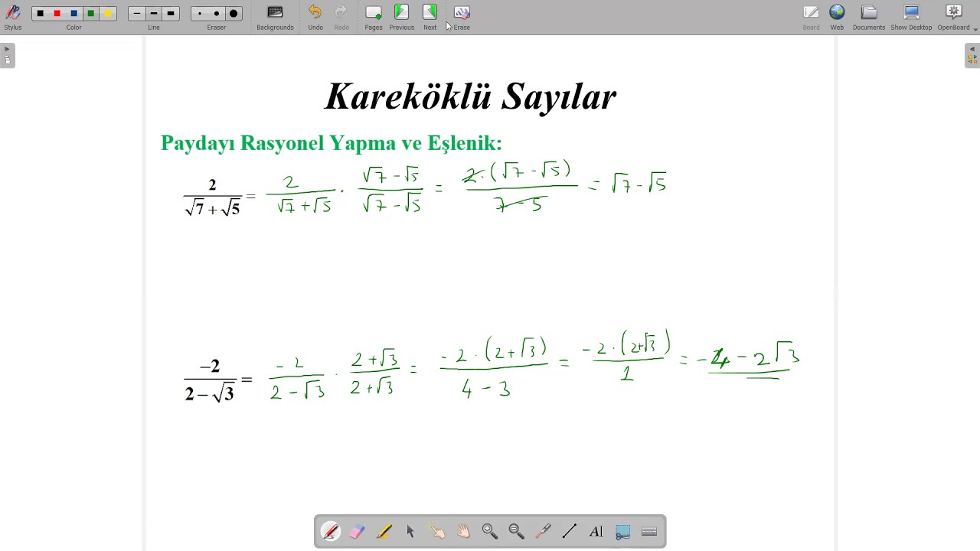This screenshot has width=980, height=551.
Task: Select the green pen color
Action: point(90,14)
